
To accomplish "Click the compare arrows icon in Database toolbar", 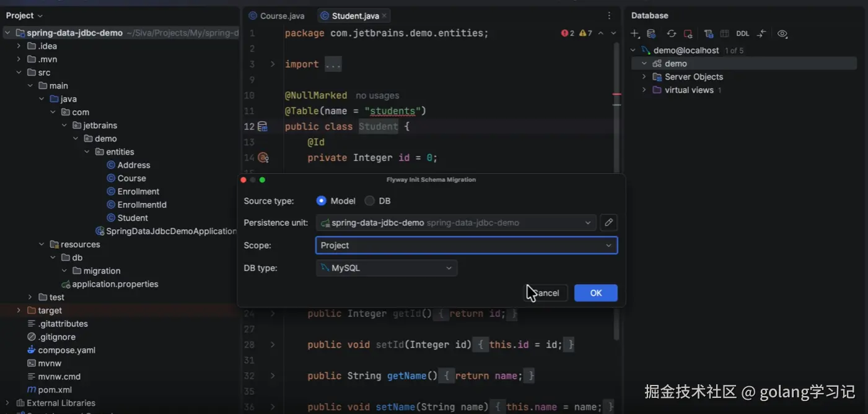I will [x=762, y=34].
